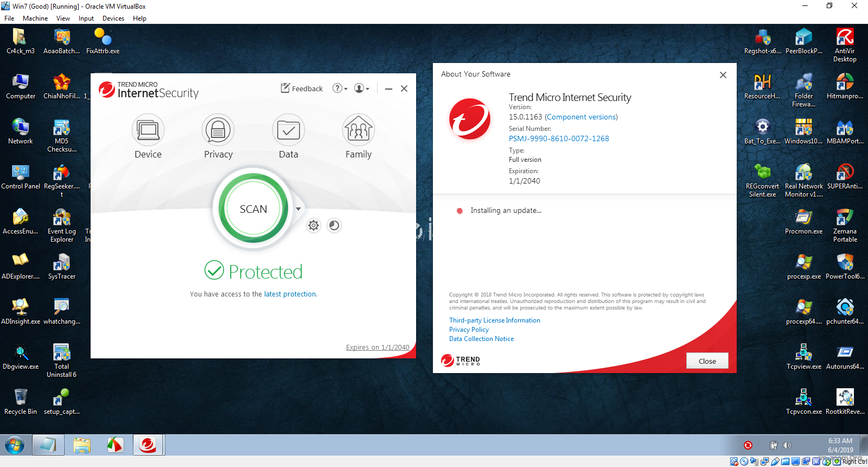
Task: Open the Family section icon
Action: (x=358, y=130)
